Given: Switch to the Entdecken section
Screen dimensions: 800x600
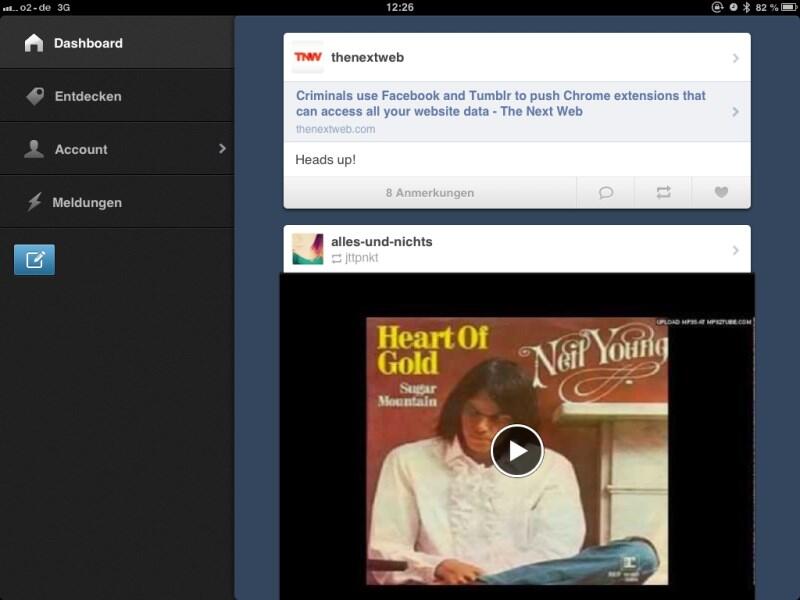Looking at the screenshot, I should 117,96.
